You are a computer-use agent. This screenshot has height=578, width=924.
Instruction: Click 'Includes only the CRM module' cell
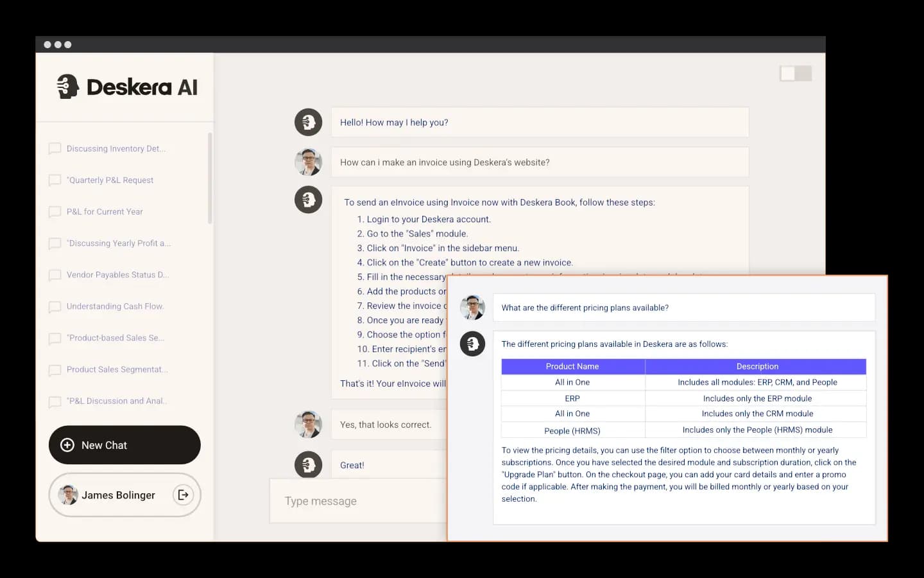click(757, 414)
